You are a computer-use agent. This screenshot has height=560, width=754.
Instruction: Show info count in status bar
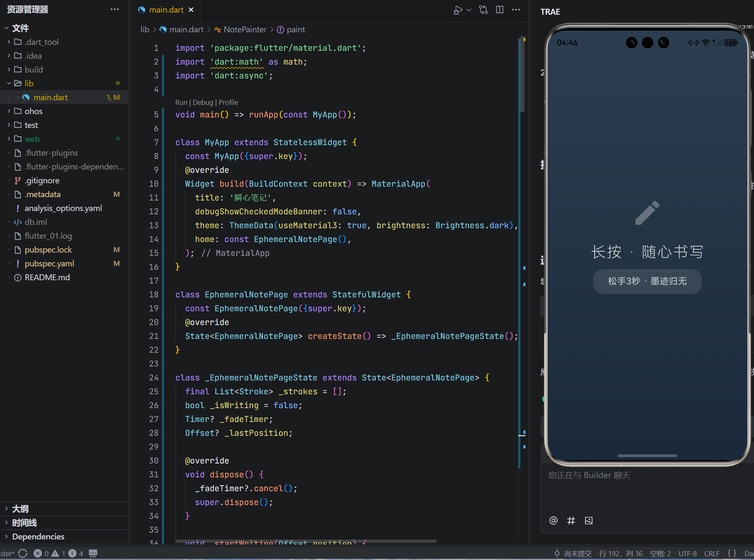point(76,553)
